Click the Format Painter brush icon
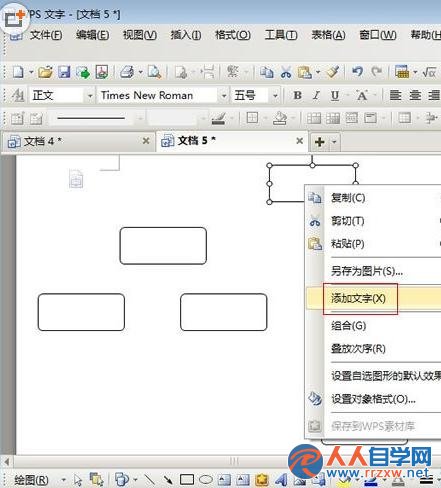Viewport: 441px width, 488px height. pos(333,71)
